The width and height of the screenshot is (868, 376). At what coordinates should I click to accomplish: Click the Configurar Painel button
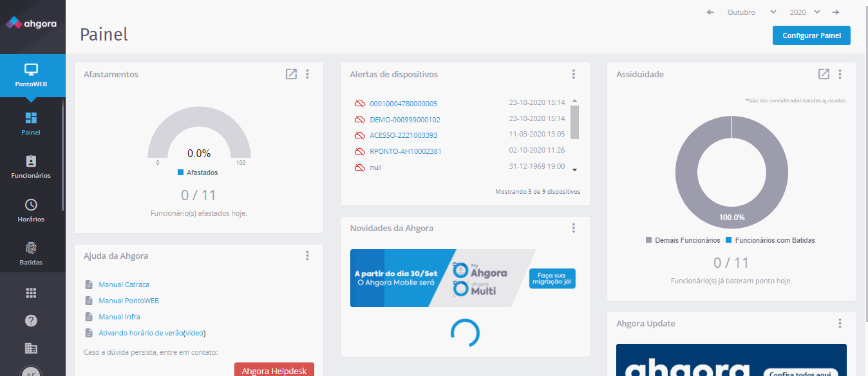tap(811, 35)
